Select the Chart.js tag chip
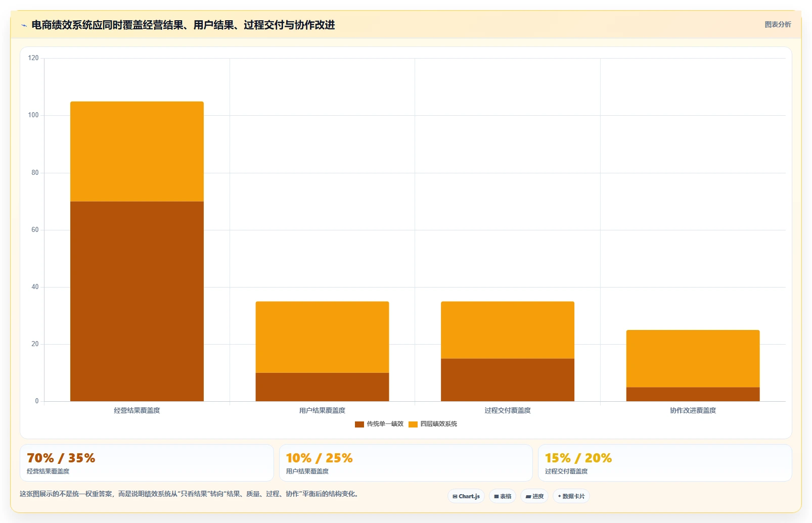The width and height of the screenshot is (812, 523). tap(466, 496)
